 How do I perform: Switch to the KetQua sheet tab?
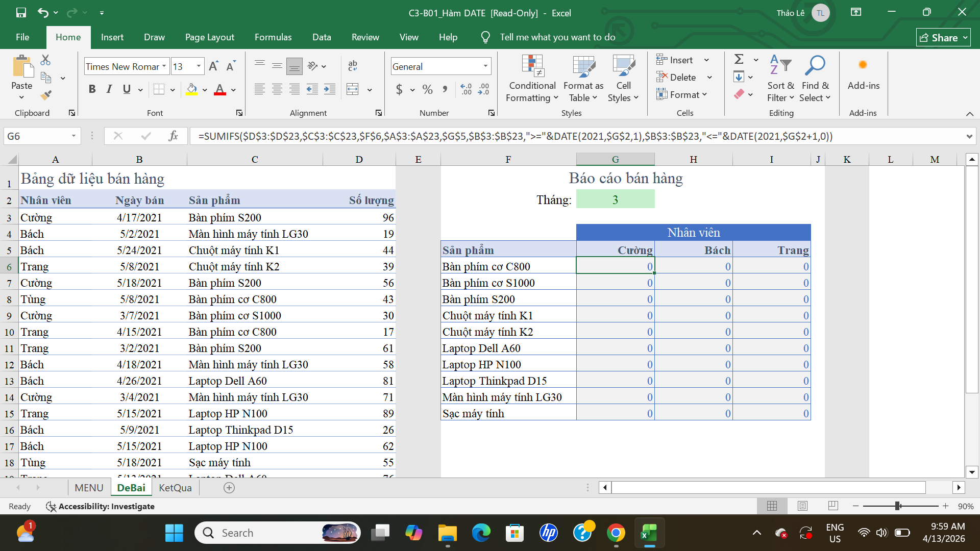(x=175, y=488)
